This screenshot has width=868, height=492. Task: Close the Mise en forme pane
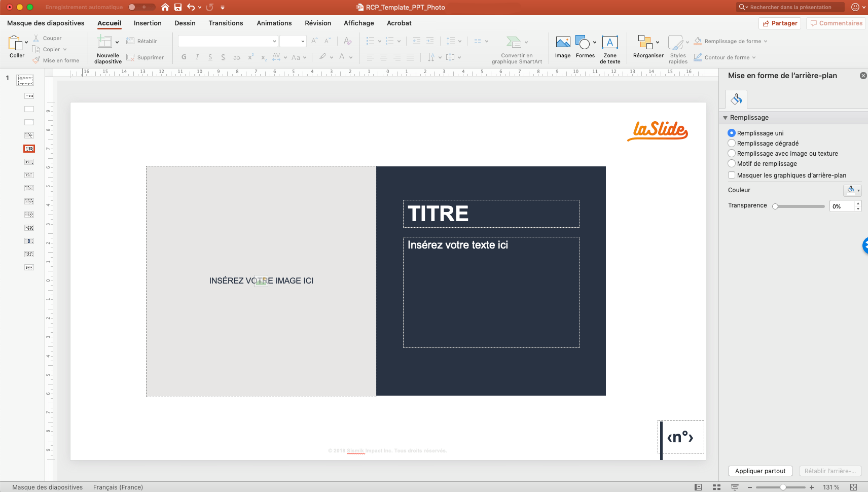863,76
